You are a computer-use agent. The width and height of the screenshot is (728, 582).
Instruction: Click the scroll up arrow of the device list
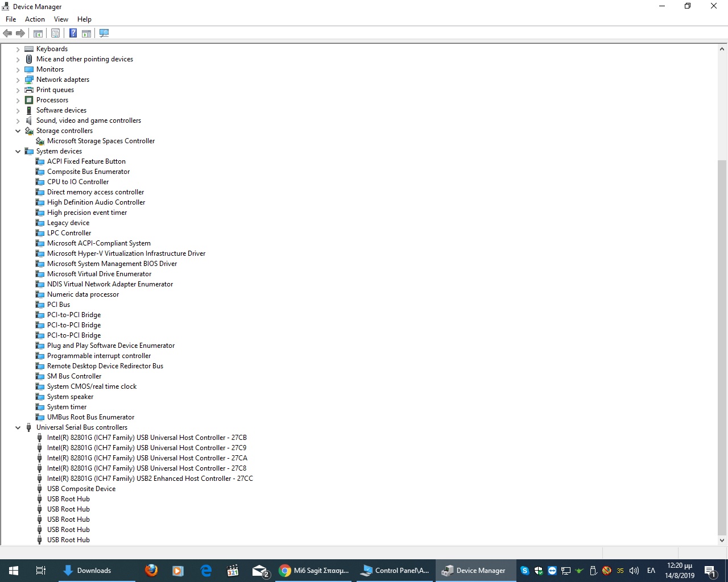tap(722, 49)
